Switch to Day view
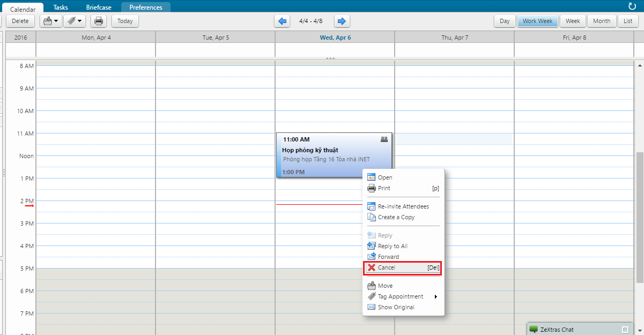Viewport: 644px width, 335px height. click(x=505, y=21)
